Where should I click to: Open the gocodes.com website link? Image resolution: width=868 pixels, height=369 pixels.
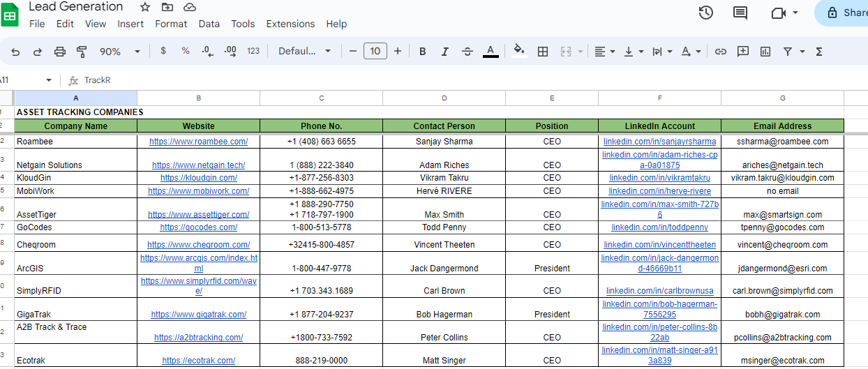(x=198, y=227)
